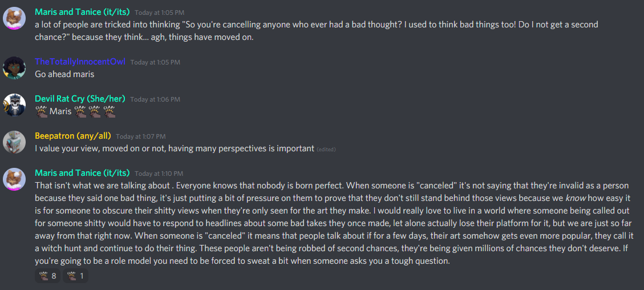Click the italic word 'know' in long message
The image size is (644, 290).
pyautogui.click(x=574, y=199)
